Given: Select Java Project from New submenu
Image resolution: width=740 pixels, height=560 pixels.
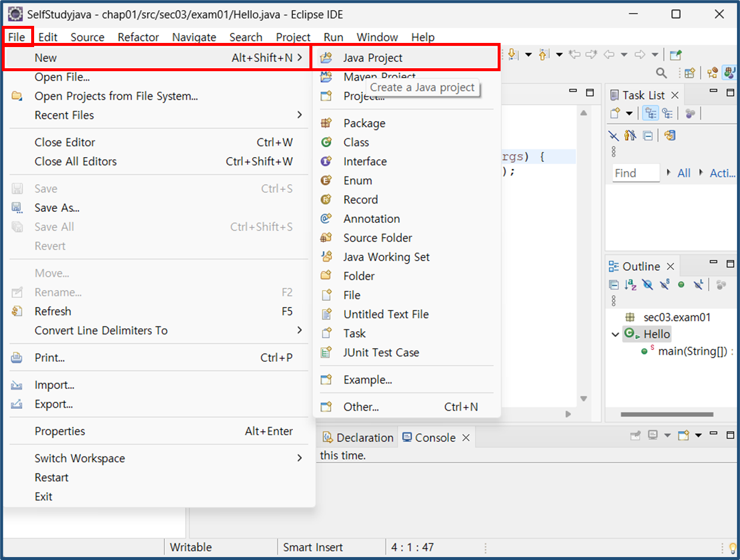Looking at the screenshot, I should click(406, 58).
